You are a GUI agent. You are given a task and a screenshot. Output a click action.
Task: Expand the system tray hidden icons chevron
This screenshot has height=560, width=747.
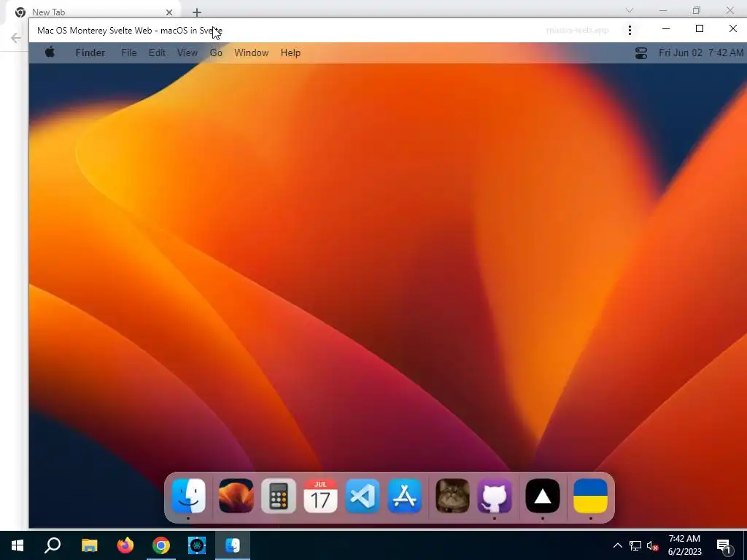click(x=617, y=545)
